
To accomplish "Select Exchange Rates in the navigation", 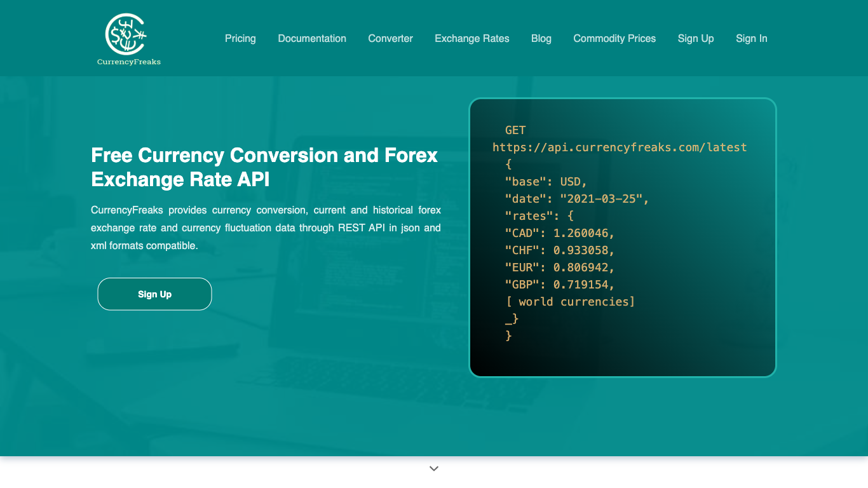I will point(472,39).
